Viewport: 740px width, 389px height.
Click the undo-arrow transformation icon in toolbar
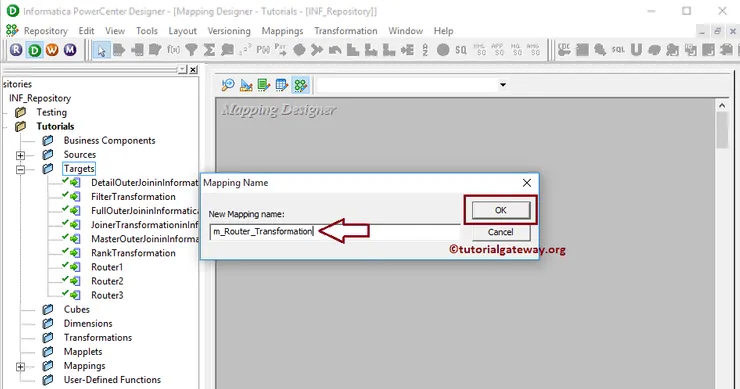335,50
